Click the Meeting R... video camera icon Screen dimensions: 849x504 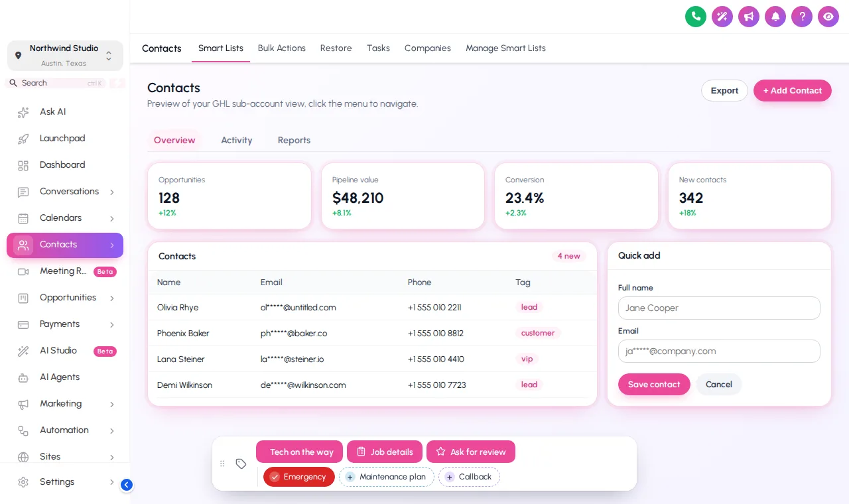tap(23, 271)
